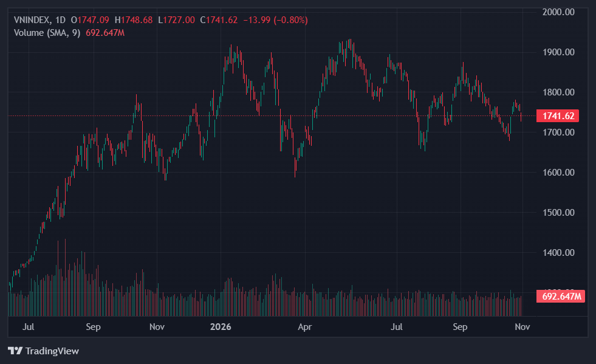Image resolution: width=596 pixels, height=364 pixels.
Task: Select the high value H1748.68
Action: (134, 20)
